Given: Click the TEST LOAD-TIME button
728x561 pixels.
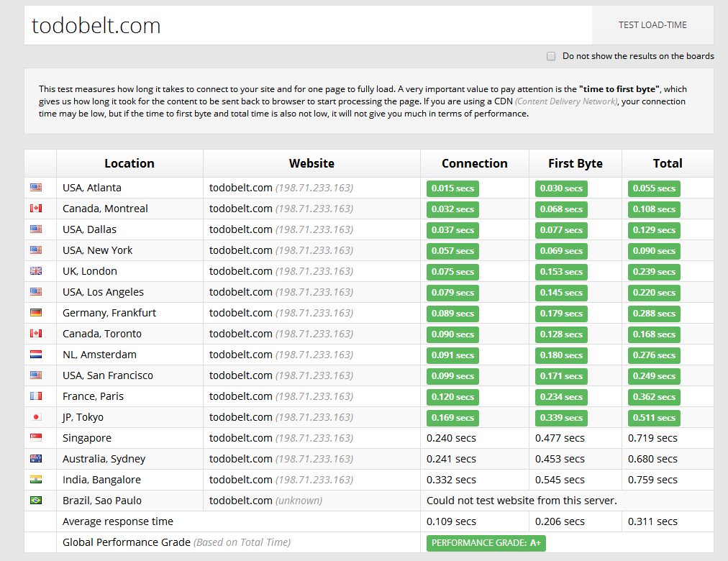Looking at the screenshot, I should (652, 25).
